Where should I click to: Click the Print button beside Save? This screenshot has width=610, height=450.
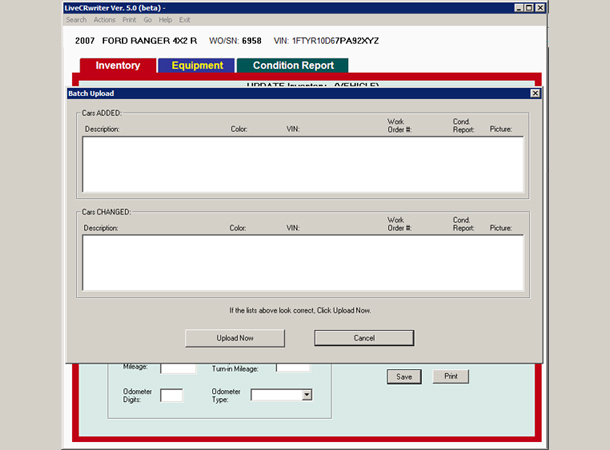(450, 376)
